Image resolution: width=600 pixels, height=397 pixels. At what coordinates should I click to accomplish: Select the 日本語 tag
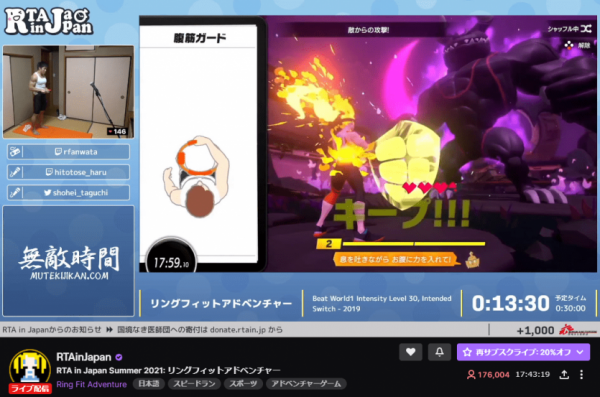[149, 384]
